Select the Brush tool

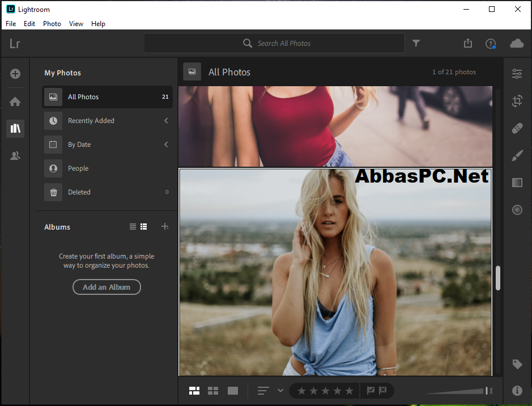tap(517, 155)
